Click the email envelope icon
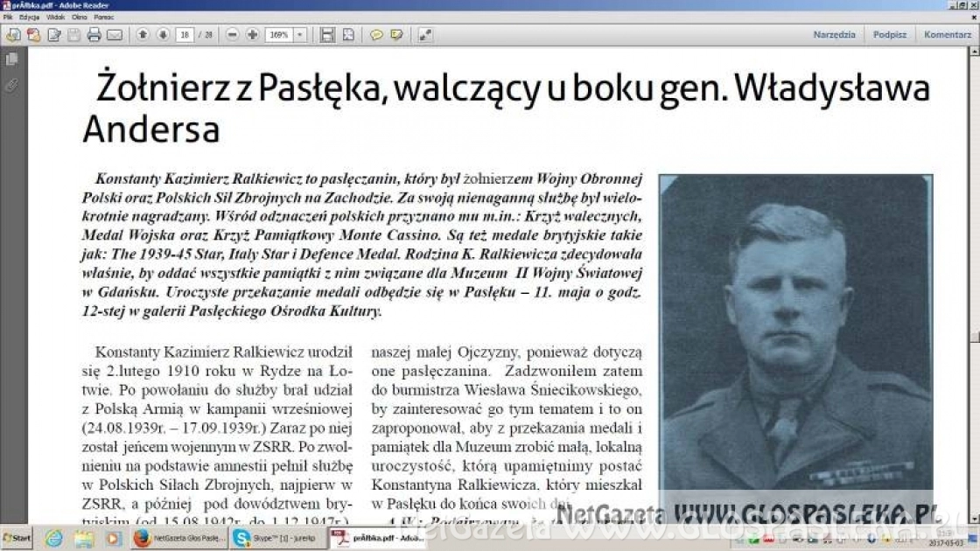 point(115,35)
